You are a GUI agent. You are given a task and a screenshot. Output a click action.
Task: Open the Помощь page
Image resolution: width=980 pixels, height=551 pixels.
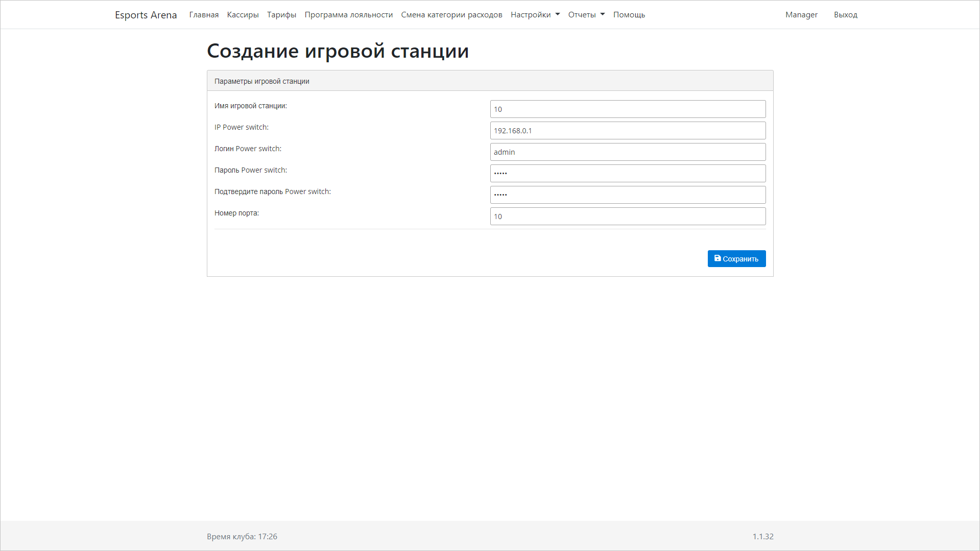tap(629, 15)
